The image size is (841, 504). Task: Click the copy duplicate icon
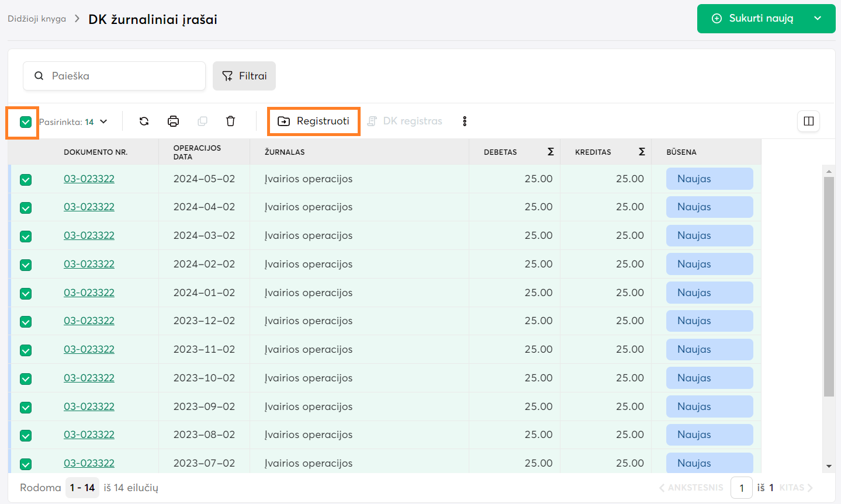(202, 121)
